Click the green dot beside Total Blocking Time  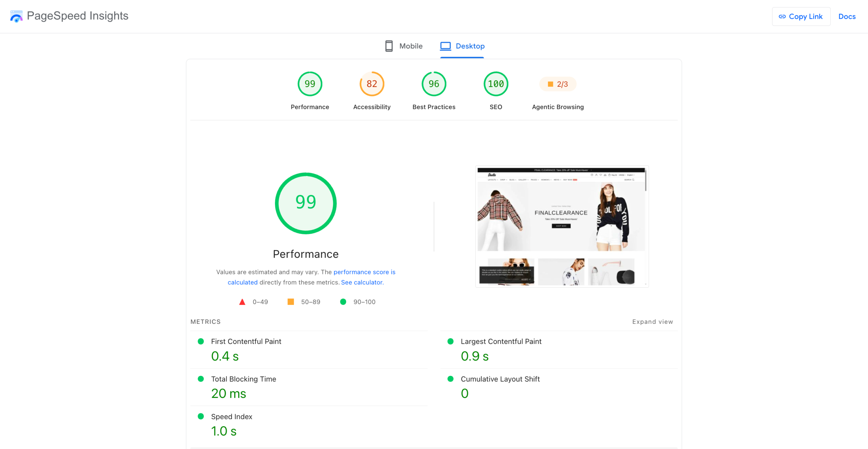[201, 379]
